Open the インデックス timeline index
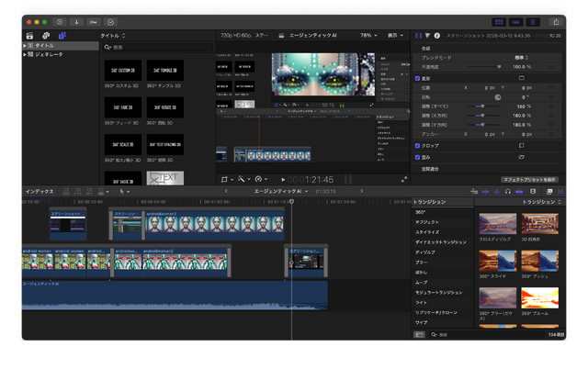Viewport: 588px width, 369px height. (x=40, y=191)
